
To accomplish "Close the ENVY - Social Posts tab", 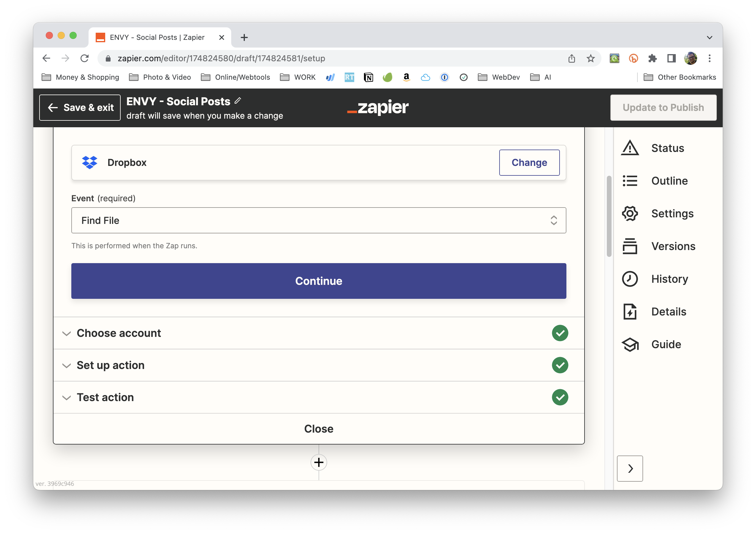I will coord(222,37).
